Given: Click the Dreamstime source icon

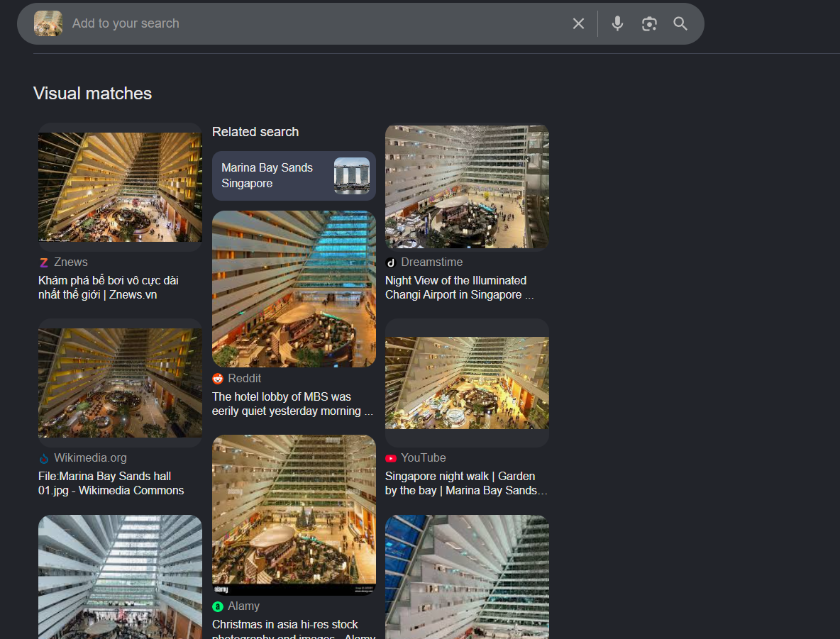Looking at the screenshot, I should point(391,262).
